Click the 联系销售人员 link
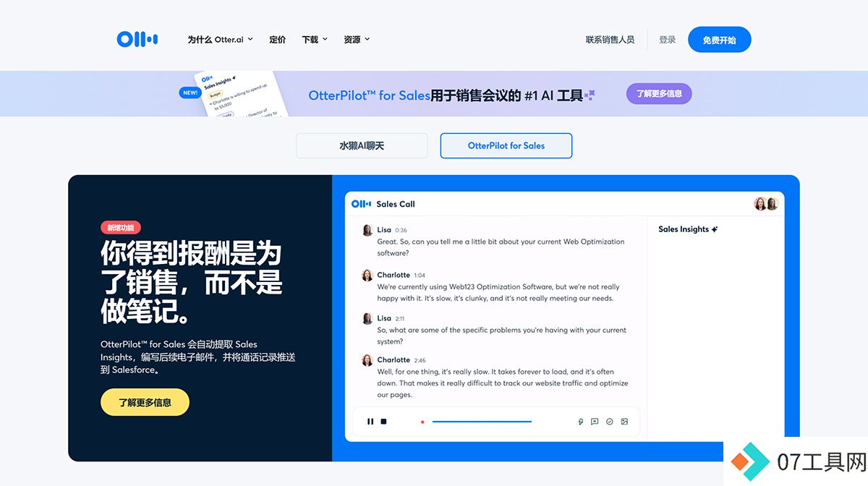868x486 pixels. click(610, 40)
